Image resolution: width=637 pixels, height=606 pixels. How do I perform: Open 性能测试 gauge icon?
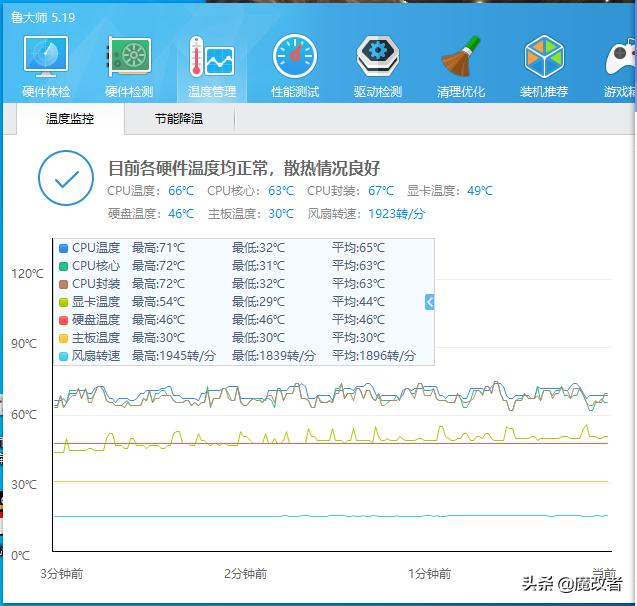pos(295,57)
